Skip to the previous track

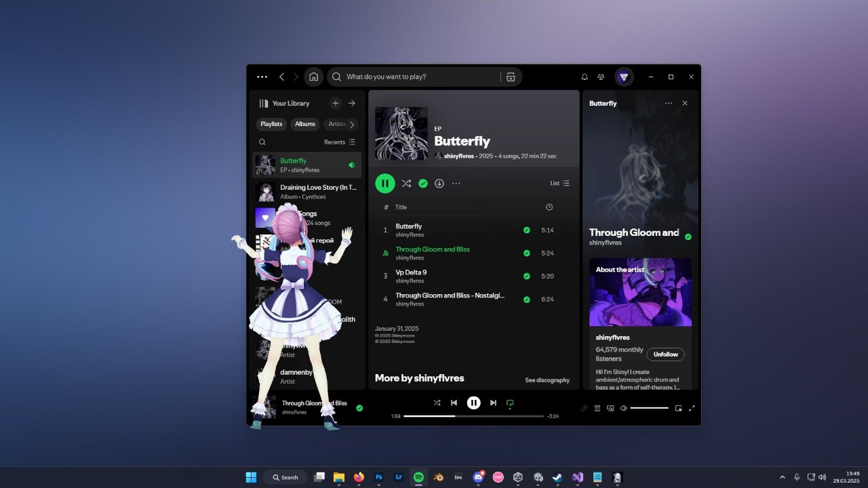(454, 403)
